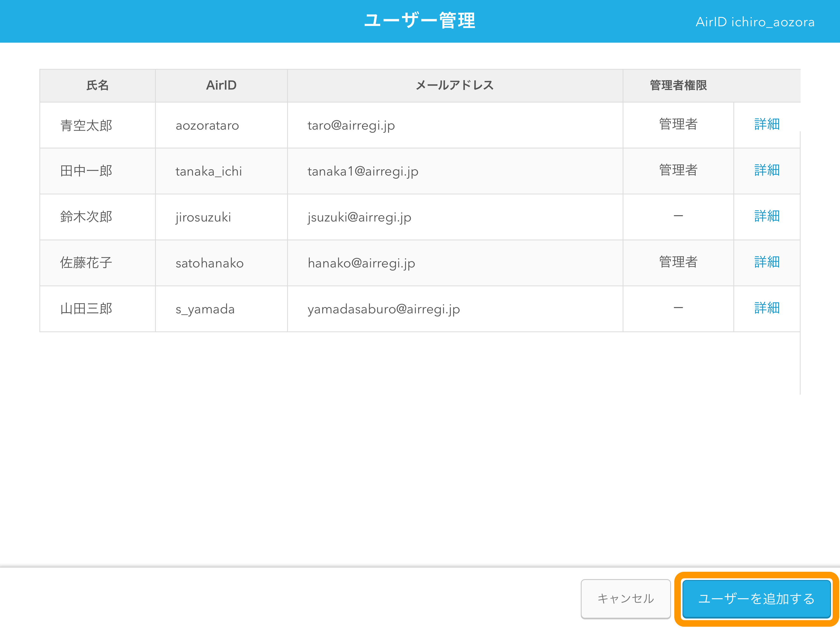840x630 pixels.
Task: Open 詳細 for 田中一郎
Action: (x=767, y=171)
